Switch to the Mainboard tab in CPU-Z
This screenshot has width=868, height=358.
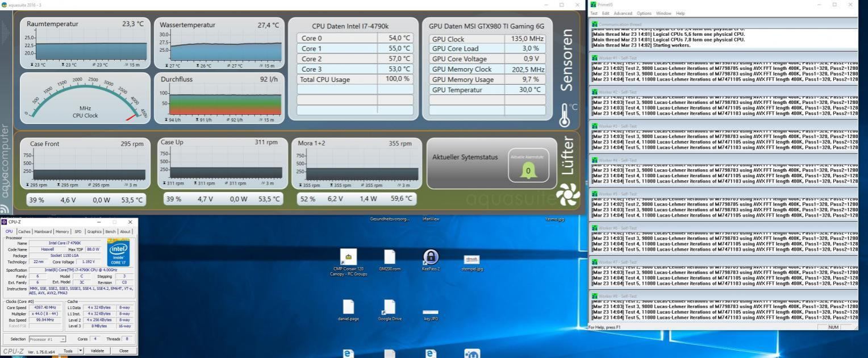43,231
